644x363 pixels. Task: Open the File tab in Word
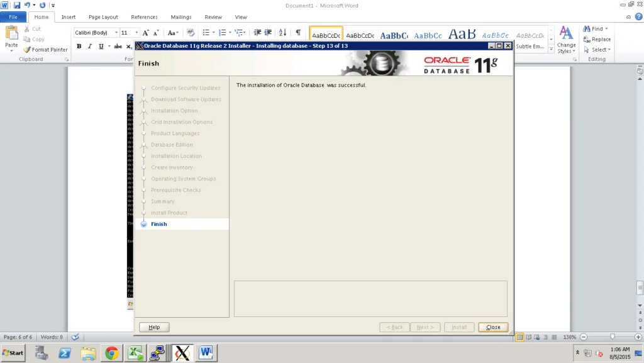pyautogui.click(x=13, y=17)
